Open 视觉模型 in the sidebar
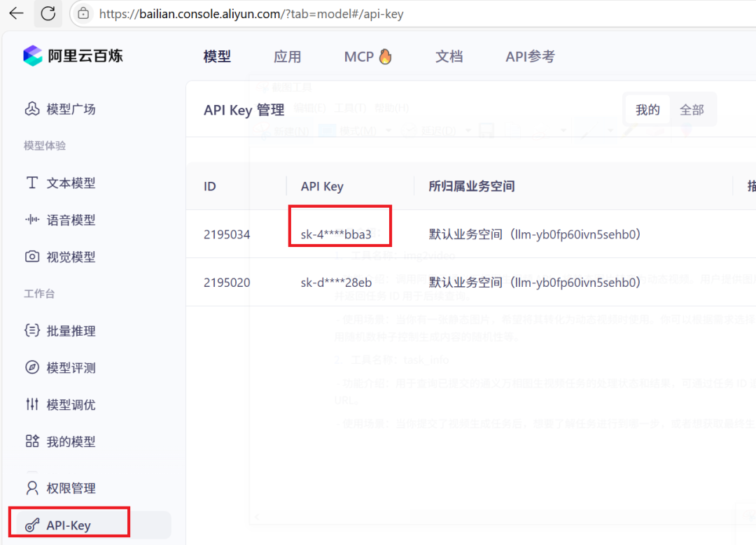This screenshot has height=545, width=756. click(71, 257)
